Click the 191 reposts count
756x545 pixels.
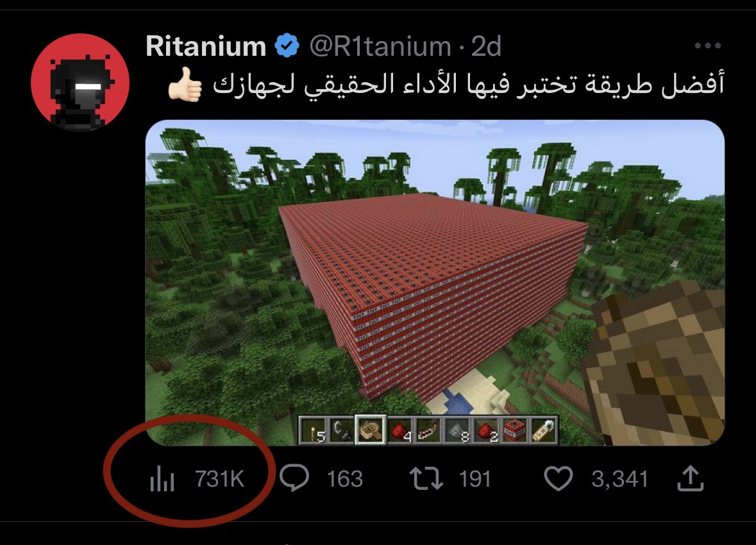[x=475, y=479]
